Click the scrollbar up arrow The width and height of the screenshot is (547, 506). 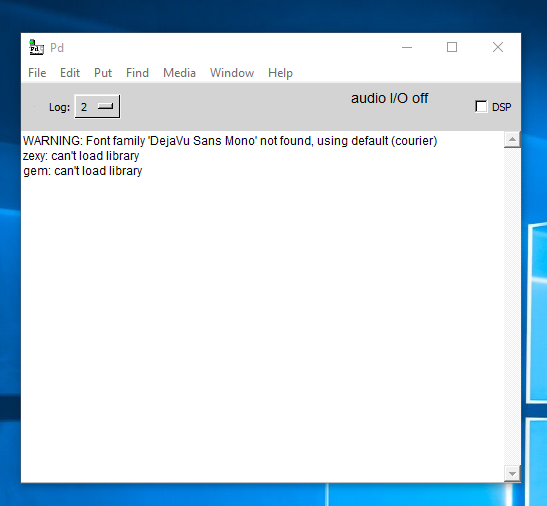pyautogui.click(x=512, y=140)
